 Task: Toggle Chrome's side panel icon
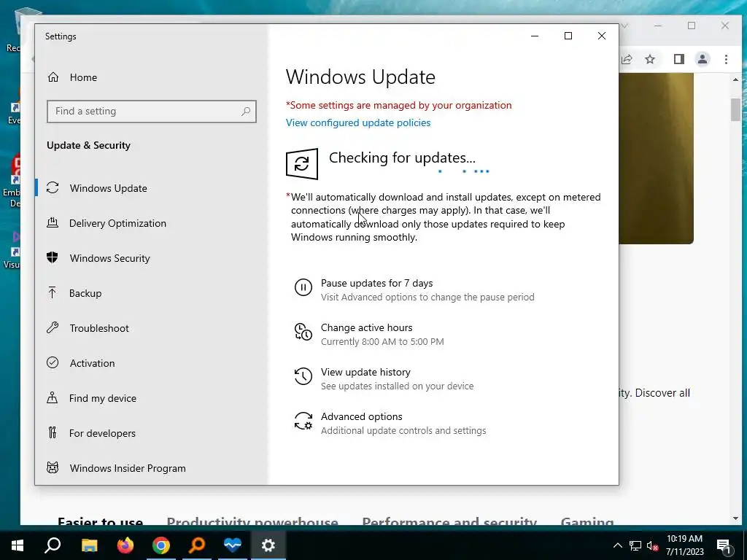coord(679,59)
